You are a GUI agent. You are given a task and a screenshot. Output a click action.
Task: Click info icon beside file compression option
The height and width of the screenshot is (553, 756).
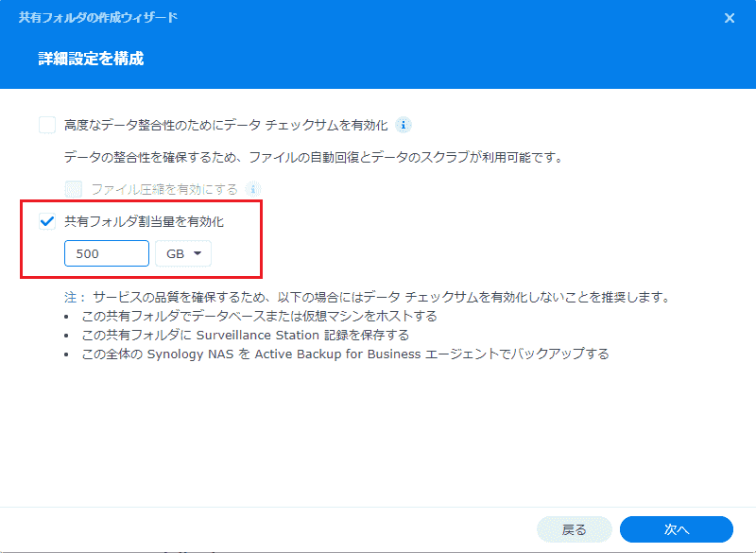coord(253,189)
